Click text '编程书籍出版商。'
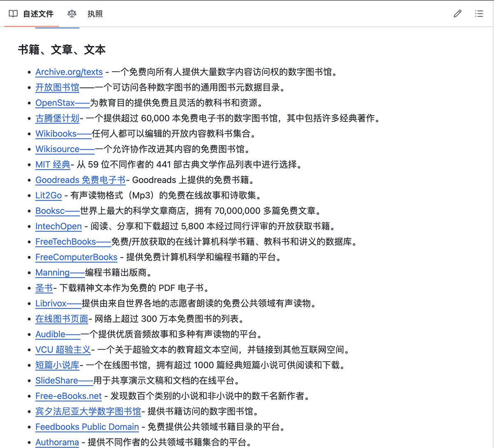Screen dimensions: 494x448 (x=119, y=272)
